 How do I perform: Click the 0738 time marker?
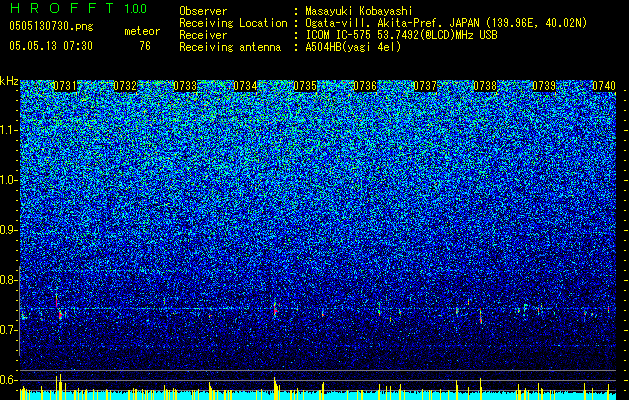(x=485, y=86)
